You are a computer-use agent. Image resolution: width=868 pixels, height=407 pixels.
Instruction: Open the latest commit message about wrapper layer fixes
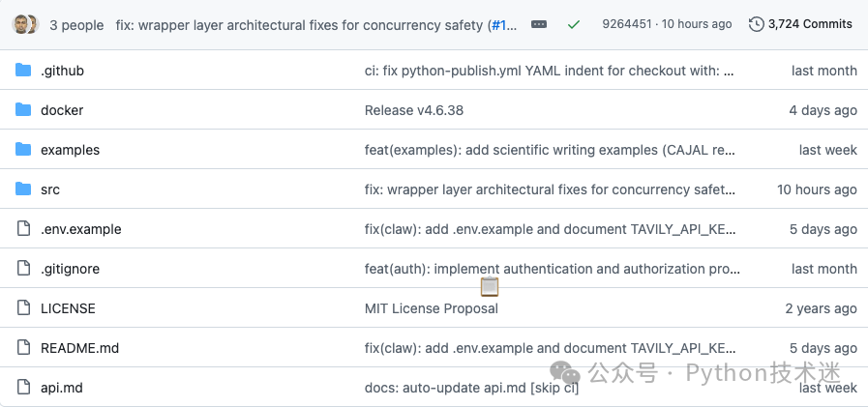click(x=316, y=25)
